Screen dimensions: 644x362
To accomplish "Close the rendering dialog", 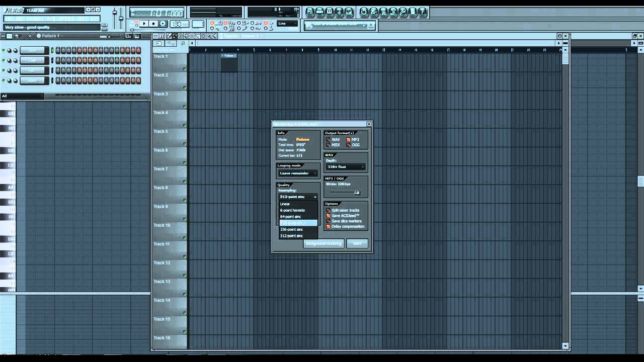I will pos(369,124).
